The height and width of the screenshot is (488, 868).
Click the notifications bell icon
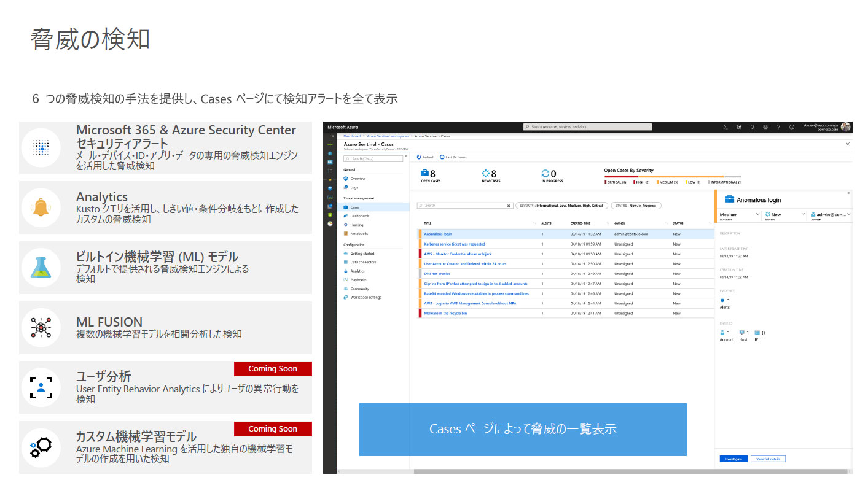coord(752,127)
